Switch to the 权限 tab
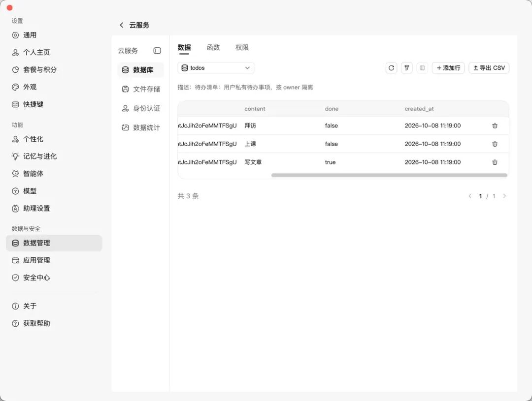The image size is (532, 401). click(242, 47)
